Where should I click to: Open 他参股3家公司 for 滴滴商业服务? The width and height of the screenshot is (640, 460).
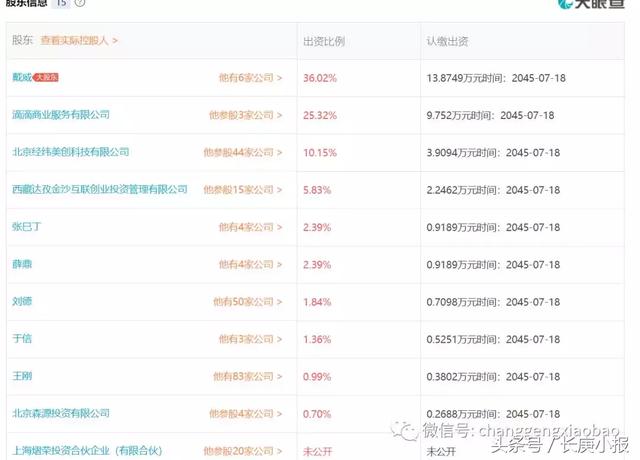pos(245,115)
